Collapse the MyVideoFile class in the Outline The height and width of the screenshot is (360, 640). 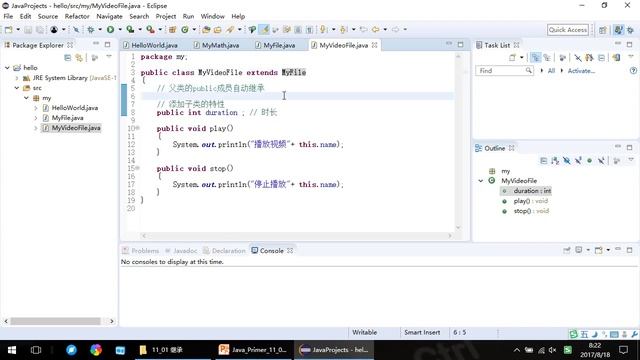[481, 180]
